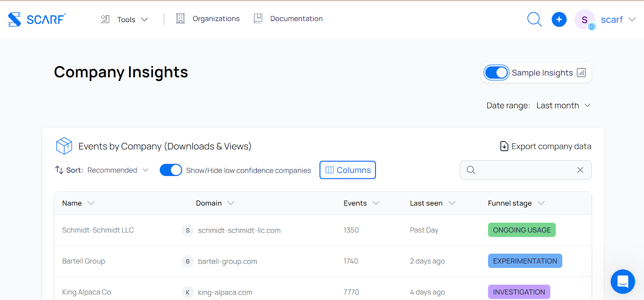Expand the Funnel stage column menu
The width and height of the screenshot is (644, 300).
(541, 203)
